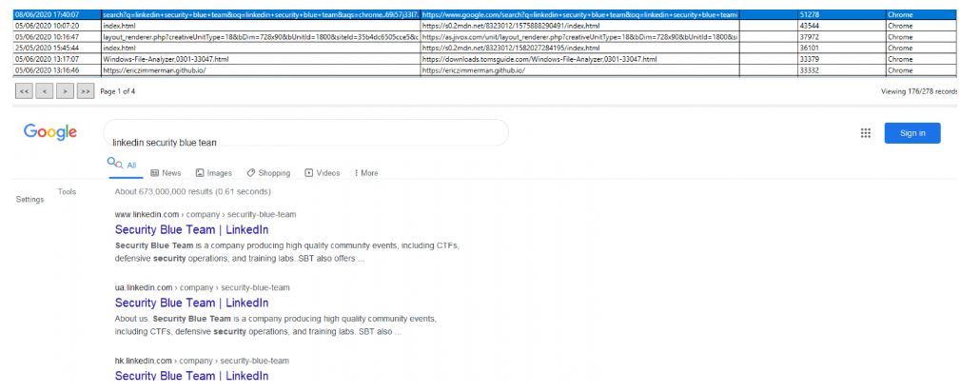Click the downloads.tomsguide.com URL cell

click(580, 59)
